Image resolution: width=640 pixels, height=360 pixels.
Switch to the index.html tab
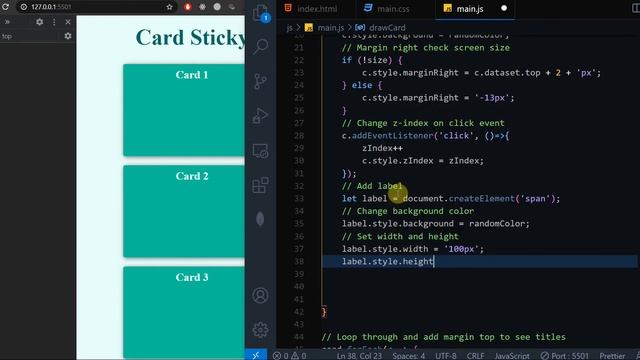coord(311,9)
